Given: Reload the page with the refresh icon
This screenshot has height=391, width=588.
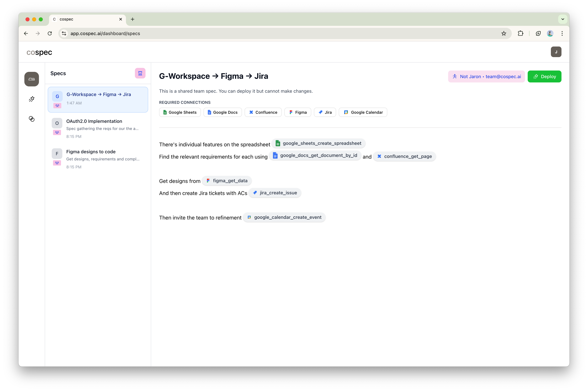Looking at the screenshot, I should (x=50, y=33).
